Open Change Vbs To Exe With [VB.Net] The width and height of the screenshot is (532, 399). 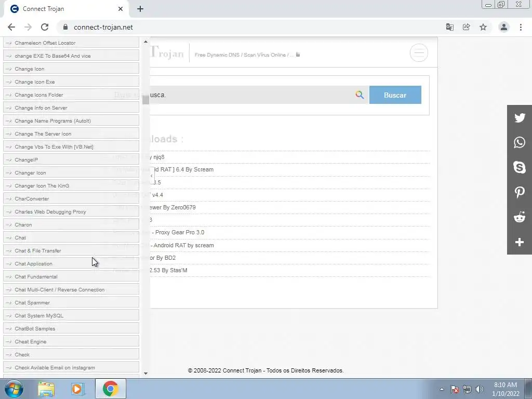(71, 147)
